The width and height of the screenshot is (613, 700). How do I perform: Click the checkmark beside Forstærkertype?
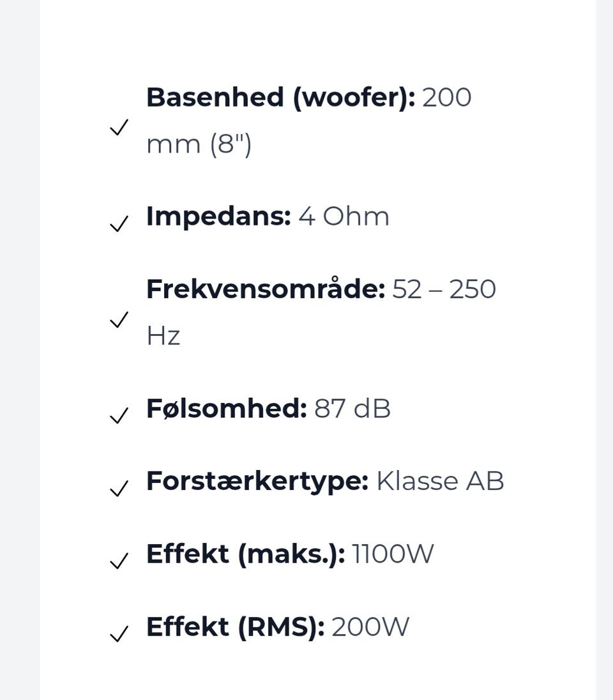tap(119, 489)
